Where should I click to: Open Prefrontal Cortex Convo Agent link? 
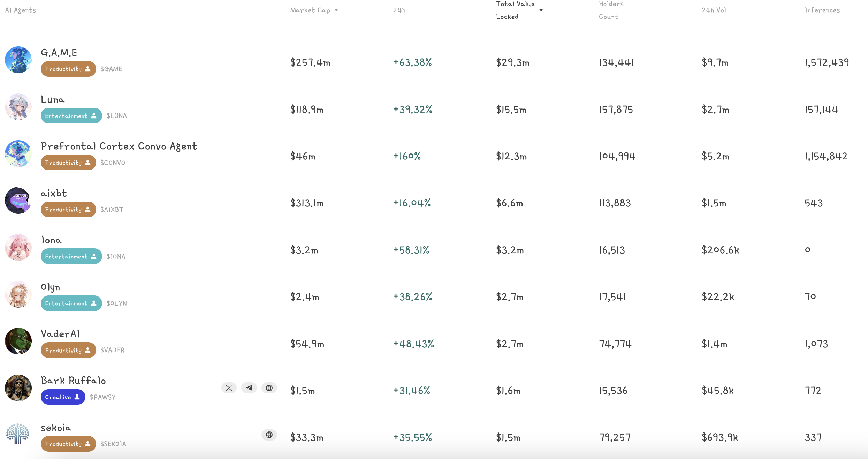click(x=119, y=146)
